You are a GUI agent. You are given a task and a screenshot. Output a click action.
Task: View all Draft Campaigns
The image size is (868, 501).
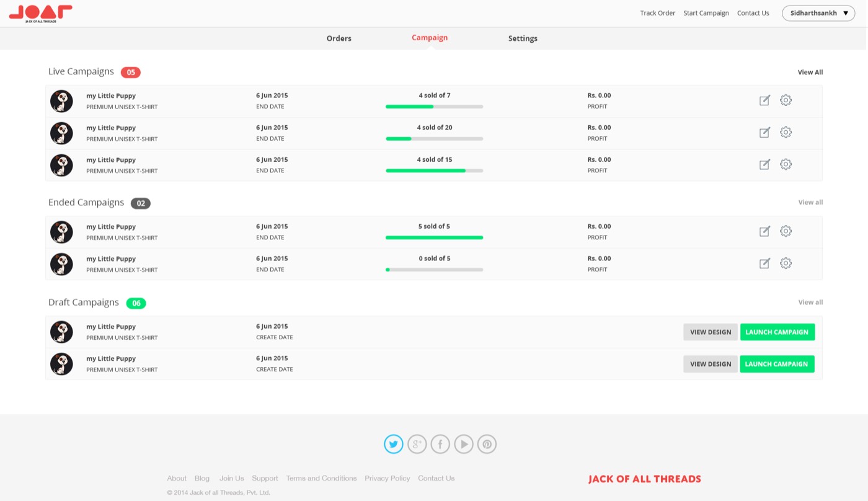[810, 303]
